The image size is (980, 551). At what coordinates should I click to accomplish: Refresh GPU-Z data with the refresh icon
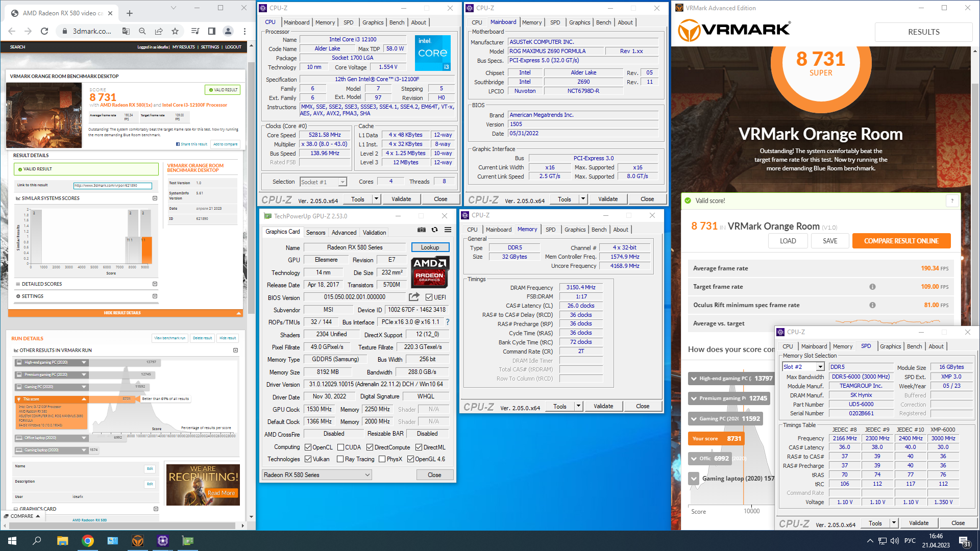[434, 230]
